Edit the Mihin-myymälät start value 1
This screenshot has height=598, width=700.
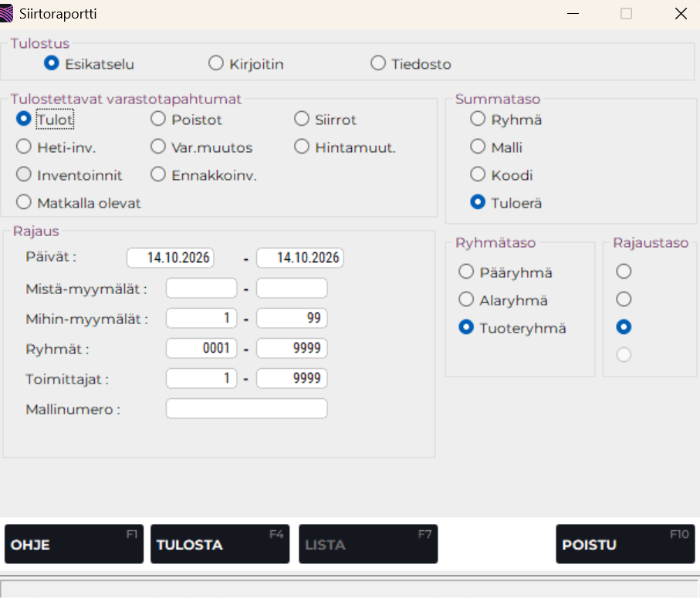[201, 318]
